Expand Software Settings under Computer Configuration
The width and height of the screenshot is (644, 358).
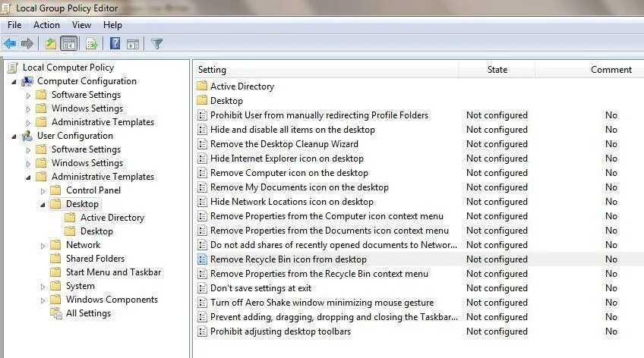28,96
